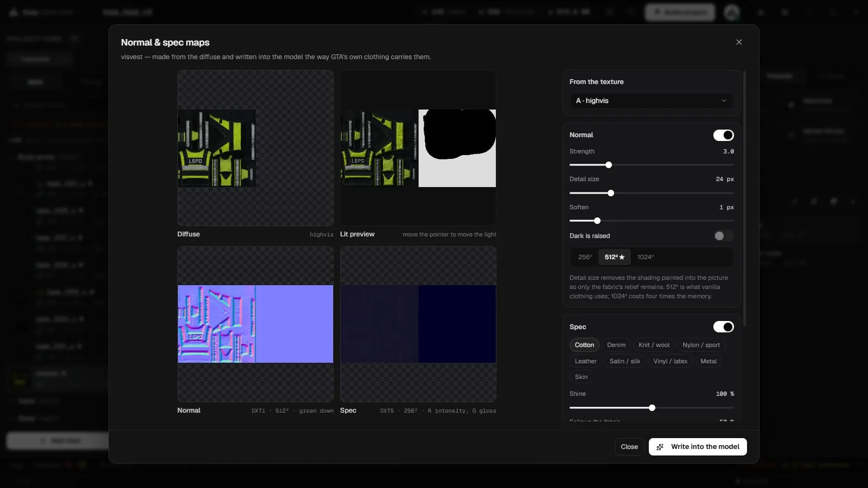The width and height of the screenshot is (868, 488).
Task: Choose the Skin material preset
Action: 581,377
